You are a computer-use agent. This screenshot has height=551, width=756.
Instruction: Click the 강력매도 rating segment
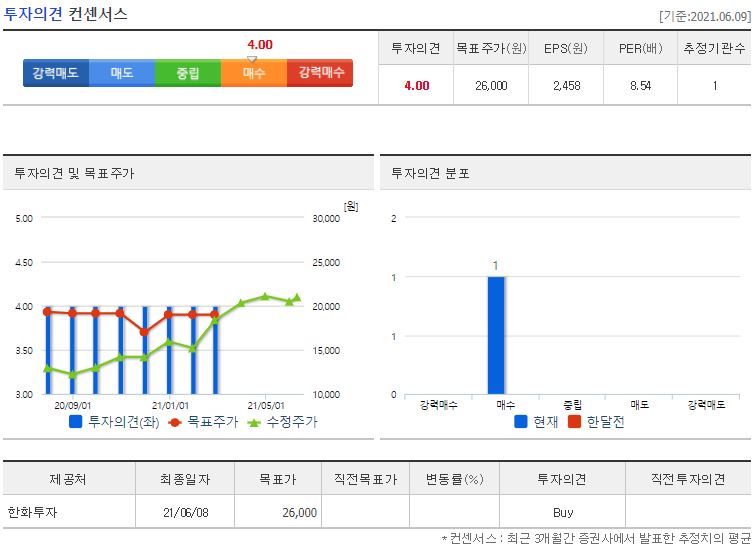pyautogui.click(x=56, y=73)
